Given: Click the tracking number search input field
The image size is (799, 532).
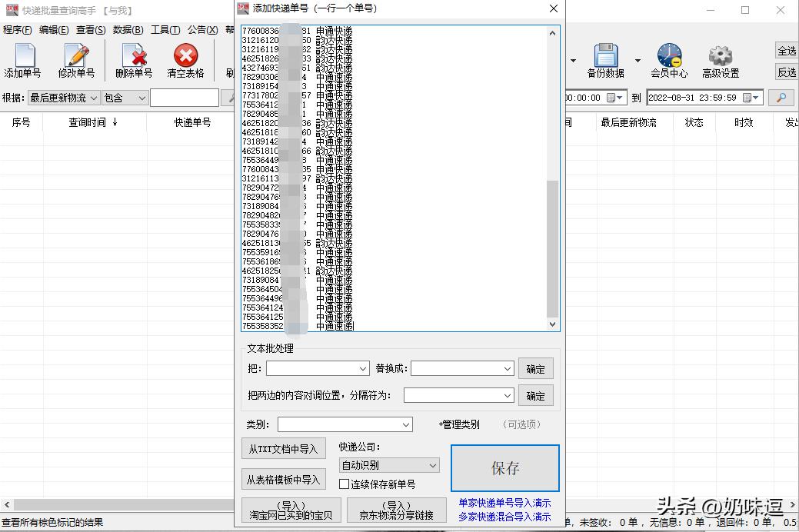Looking at the screenshot, I should (x=185, y=98).
